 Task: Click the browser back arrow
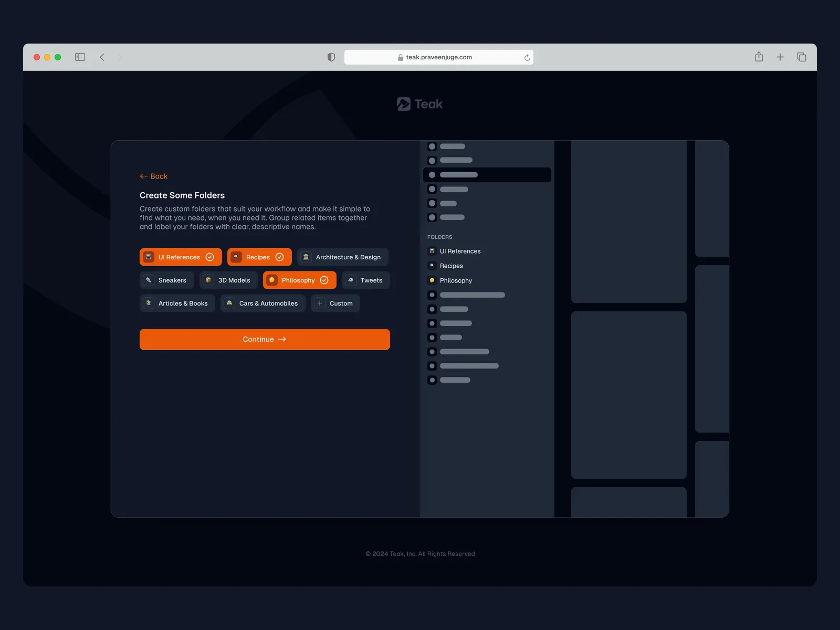102,57
